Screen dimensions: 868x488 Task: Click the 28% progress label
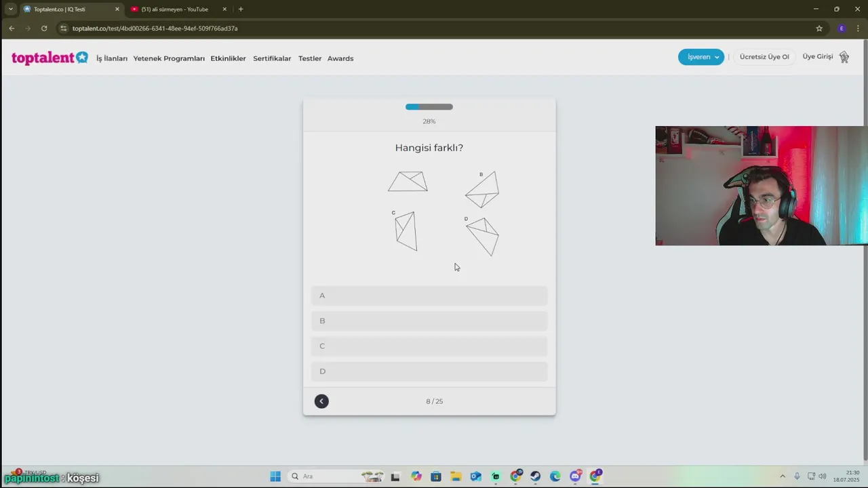coord(429,121)
